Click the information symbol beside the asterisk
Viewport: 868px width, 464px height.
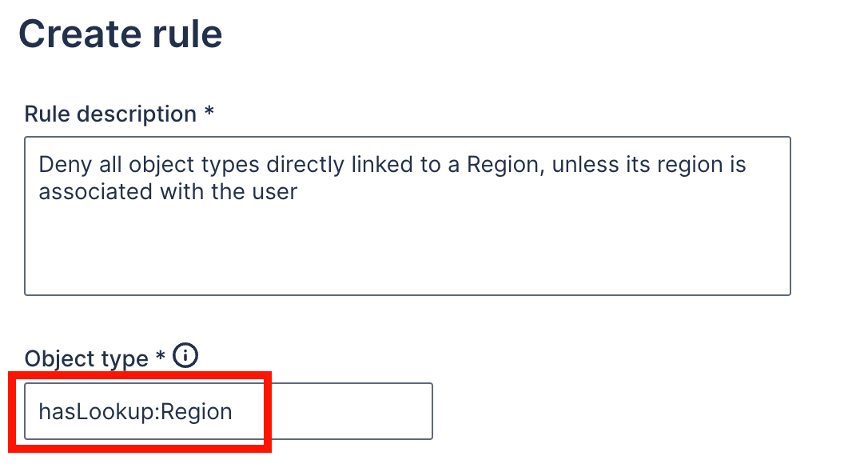click(x=187, y=357)
